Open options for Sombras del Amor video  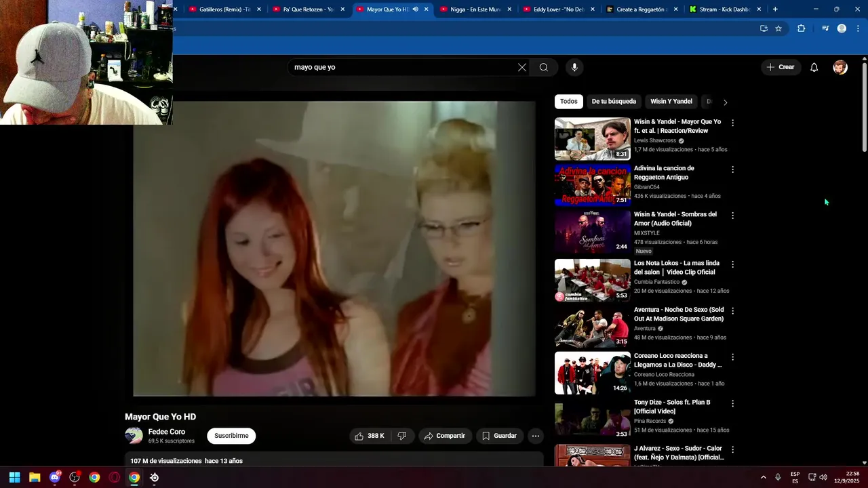(732, 216)
